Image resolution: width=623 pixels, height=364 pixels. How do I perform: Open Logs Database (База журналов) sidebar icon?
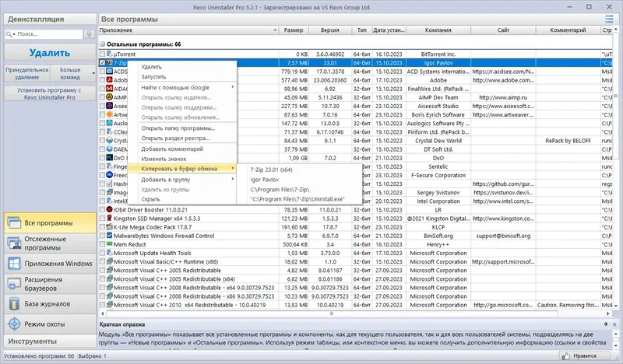click(x=14, y=303)
